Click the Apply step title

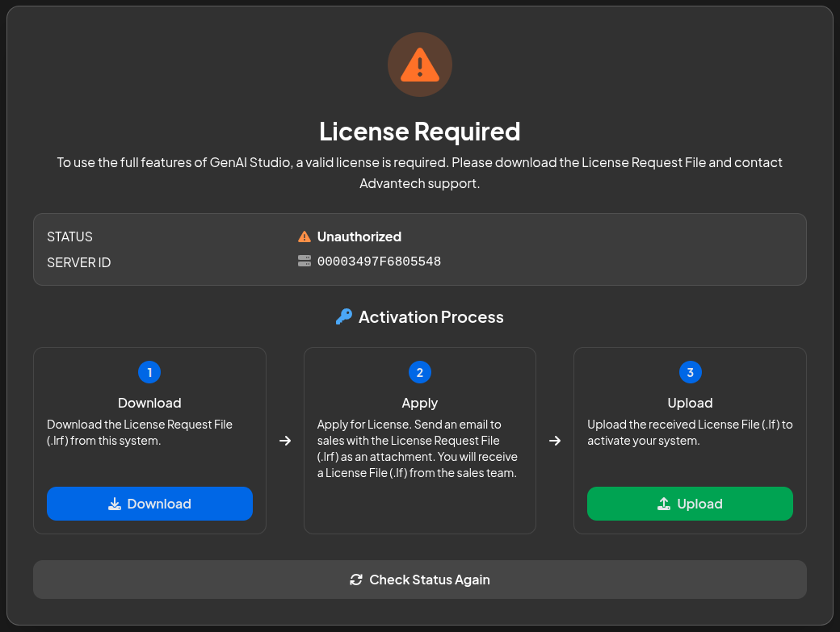click(x=420, y=403)
